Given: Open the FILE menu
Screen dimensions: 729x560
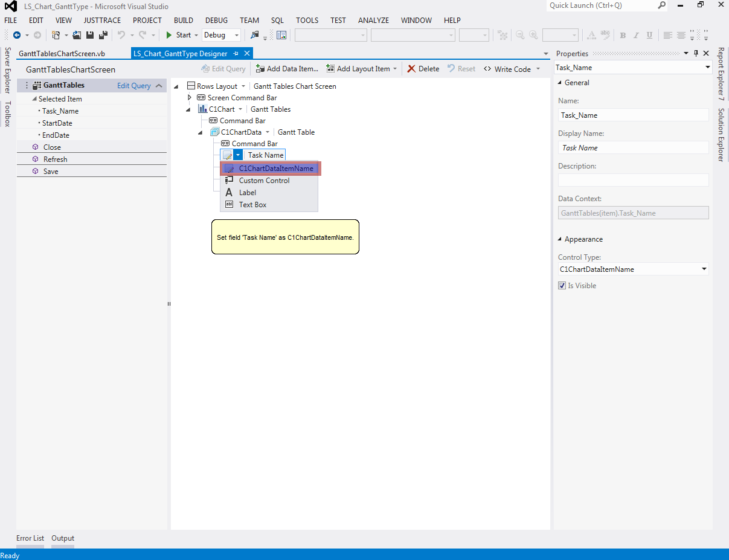Looking at the screenshot, I should [11, 20].
